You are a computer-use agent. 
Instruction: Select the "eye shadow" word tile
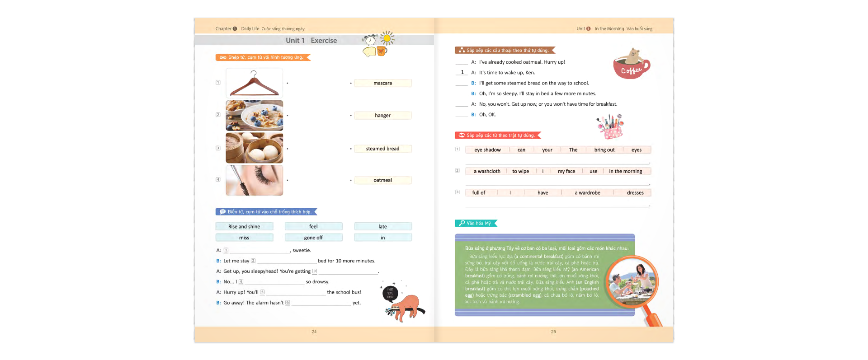[487, 150]
